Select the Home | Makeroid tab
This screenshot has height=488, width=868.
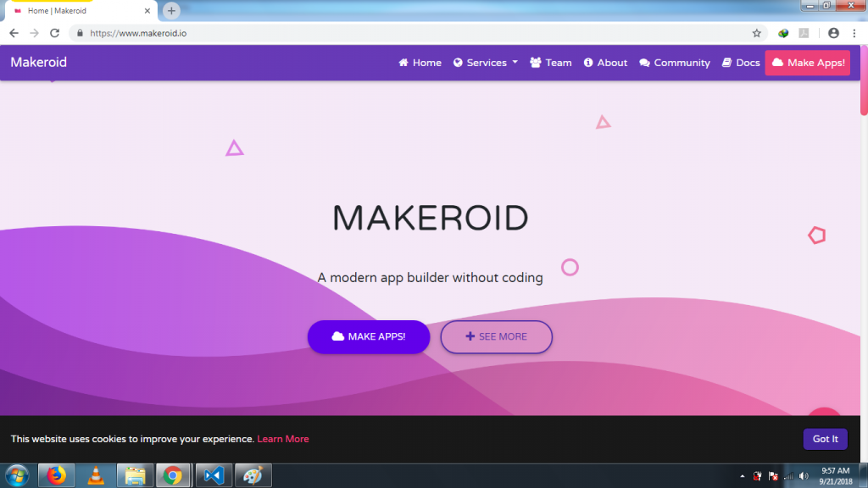(x=81, y=10)
